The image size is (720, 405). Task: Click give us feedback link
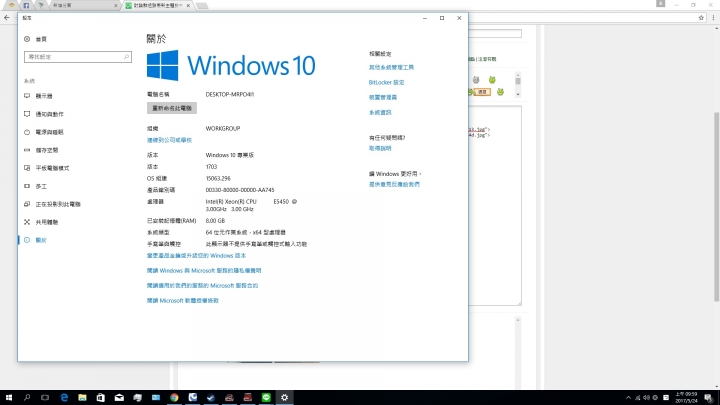click(394, 185)
